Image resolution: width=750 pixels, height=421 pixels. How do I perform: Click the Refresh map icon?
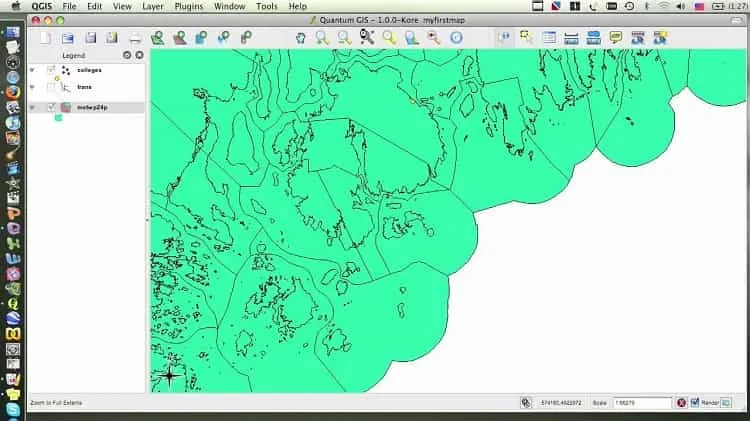point(456,38)
